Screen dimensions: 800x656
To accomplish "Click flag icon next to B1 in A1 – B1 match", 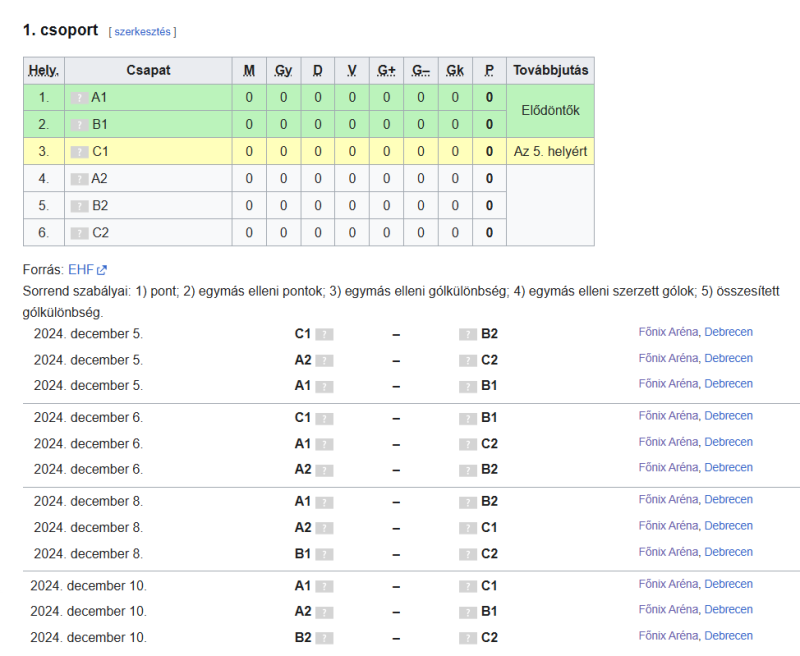I will tap(468, 387).
